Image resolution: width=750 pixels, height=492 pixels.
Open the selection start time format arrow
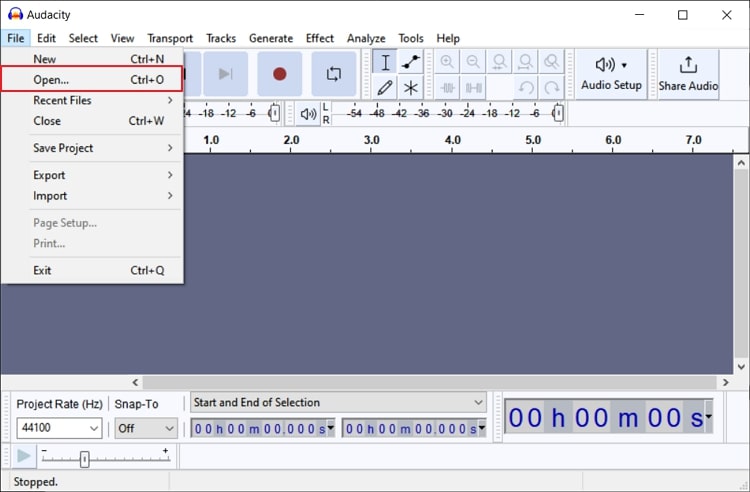pos(331,427)
